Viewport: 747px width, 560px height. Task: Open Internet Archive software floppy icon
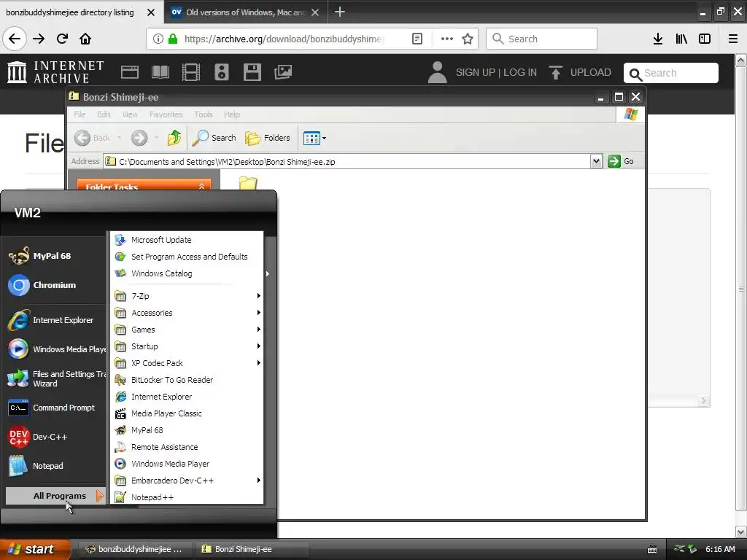[x=252, y=72]
